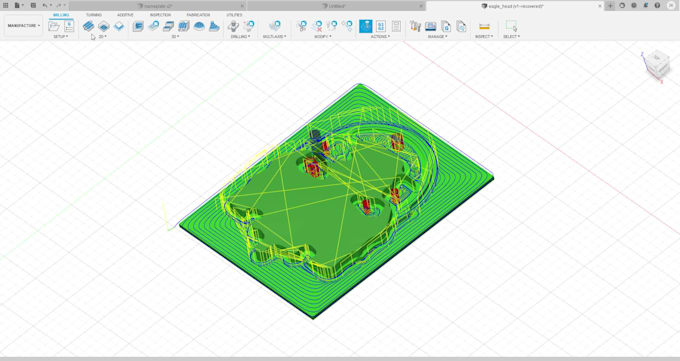The image size is (680, 361).
Task: Activate the eagle_head document tab
Action: (x=515, y=6)
